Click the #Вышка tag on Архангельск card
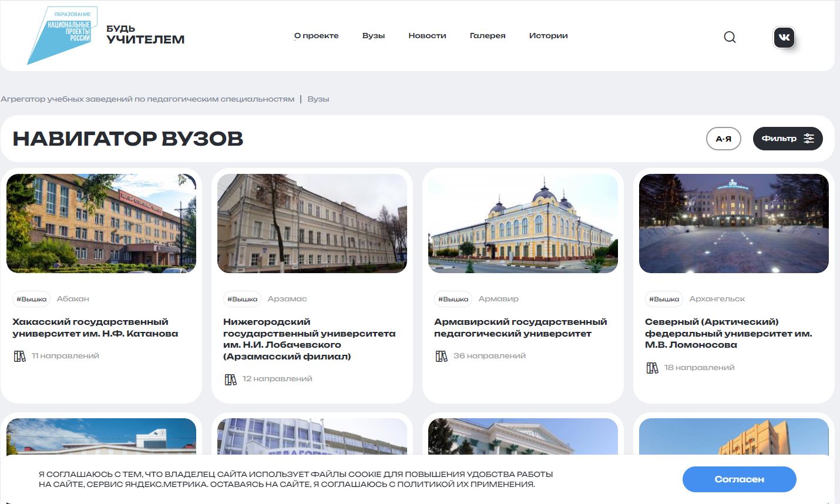This screenshot has width=840, height=504. coord(664,299)
